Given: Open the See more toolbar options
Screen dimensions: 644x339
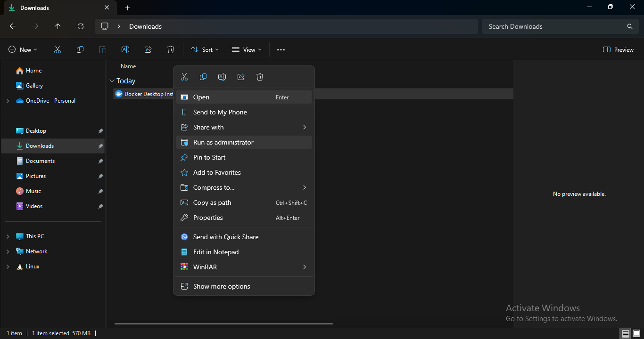Looking at the screenshot, I should [281, 49].
